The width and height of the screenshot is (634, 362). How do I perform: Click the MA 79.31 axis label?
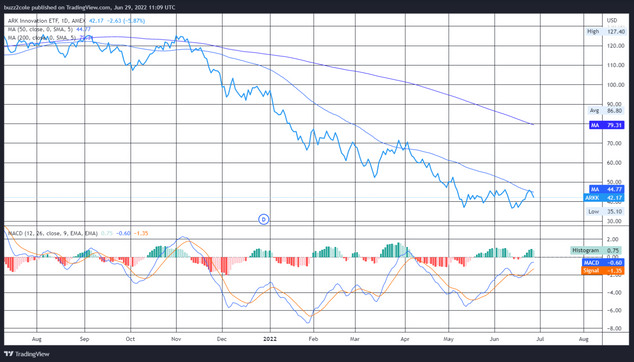coord(607,125)
